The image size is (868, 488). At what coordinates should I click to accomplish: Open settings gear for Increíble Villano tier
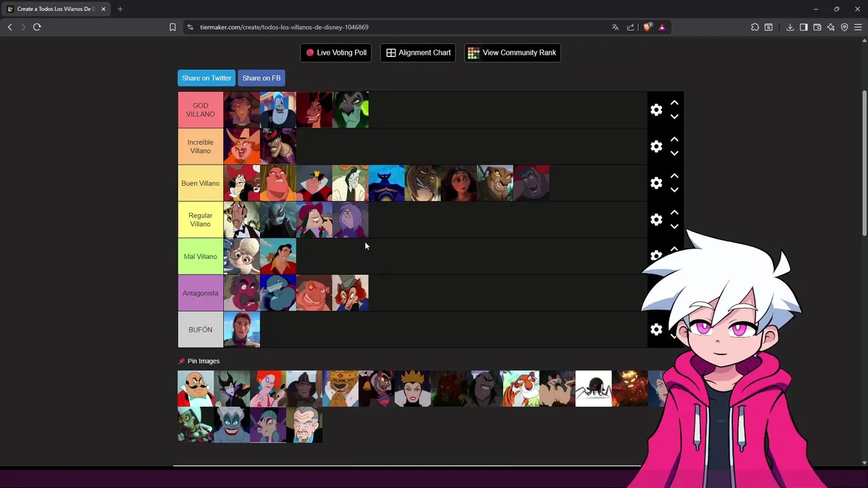pos(656,146)
